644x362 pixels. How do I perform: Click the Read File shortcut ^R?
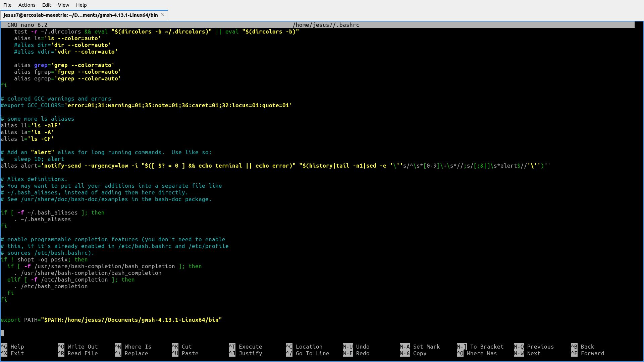click(78, 353)
